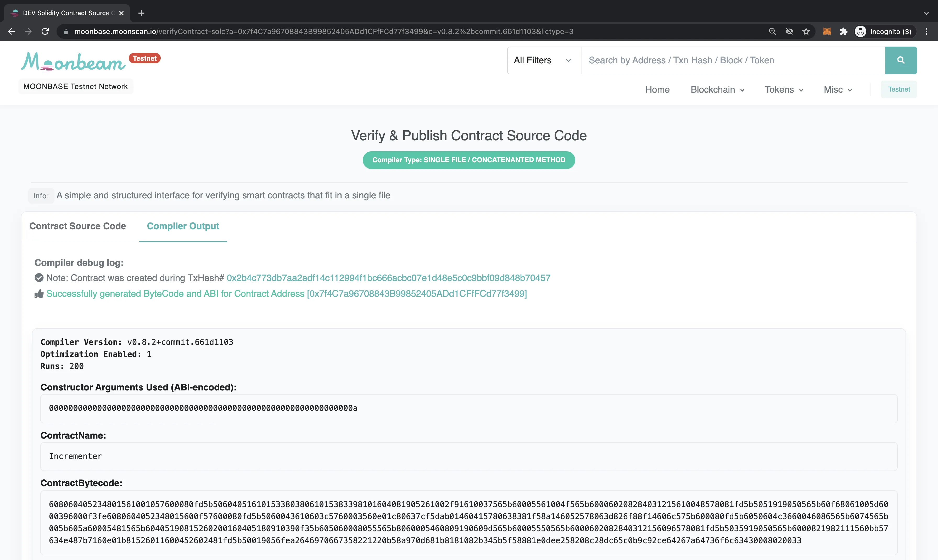Click the Optimization Enabled: 1 line
The image size is (938, 560).
pyautogui.click(x=96, y=354)
